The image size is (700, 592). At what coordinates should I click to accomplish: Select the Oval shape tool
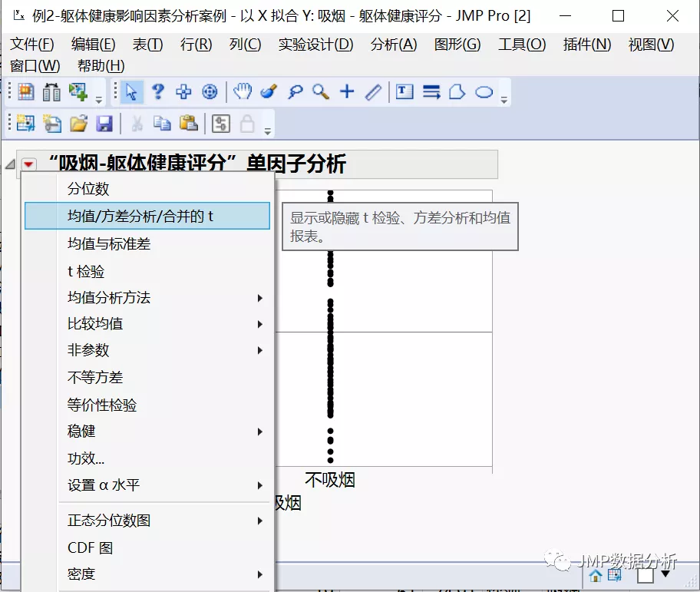point(484,92)
